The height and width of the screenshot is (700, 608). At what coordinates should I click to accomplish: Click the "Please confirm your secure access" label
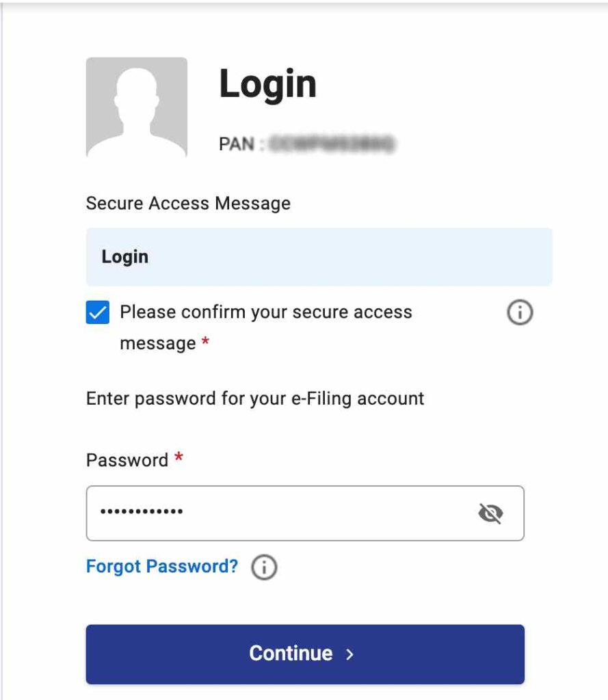click(266, 312)
